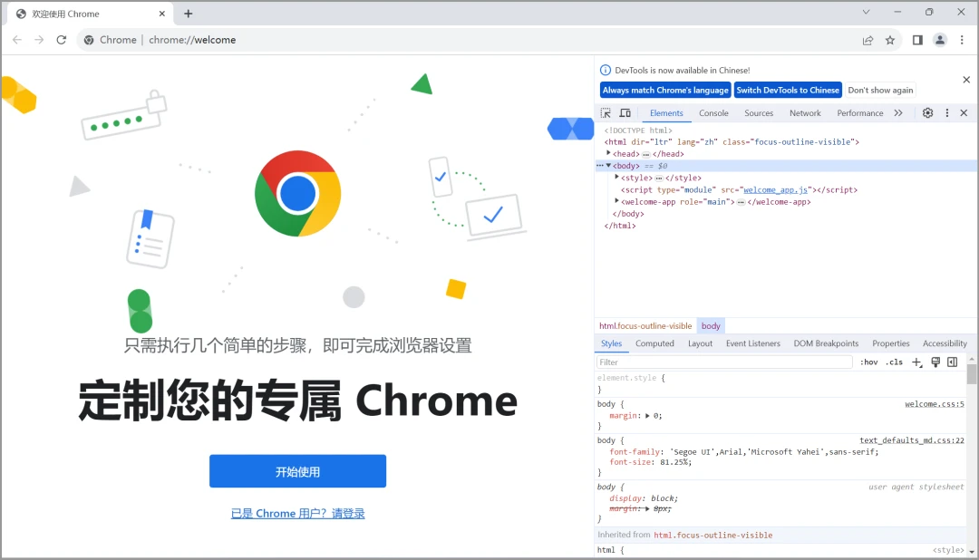The image size is (979, 560).
Task: Click the Chrome site info icon in the address bar
Action: pyautogui.click(x=89, y=40)
